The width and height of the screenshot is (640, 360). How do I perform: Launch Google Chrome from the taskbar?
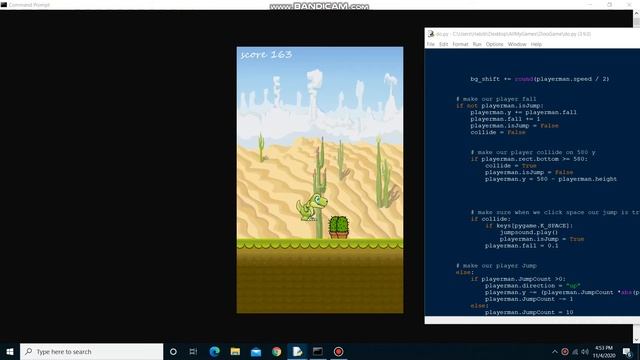pyautogui.click(x=276, y=351)
